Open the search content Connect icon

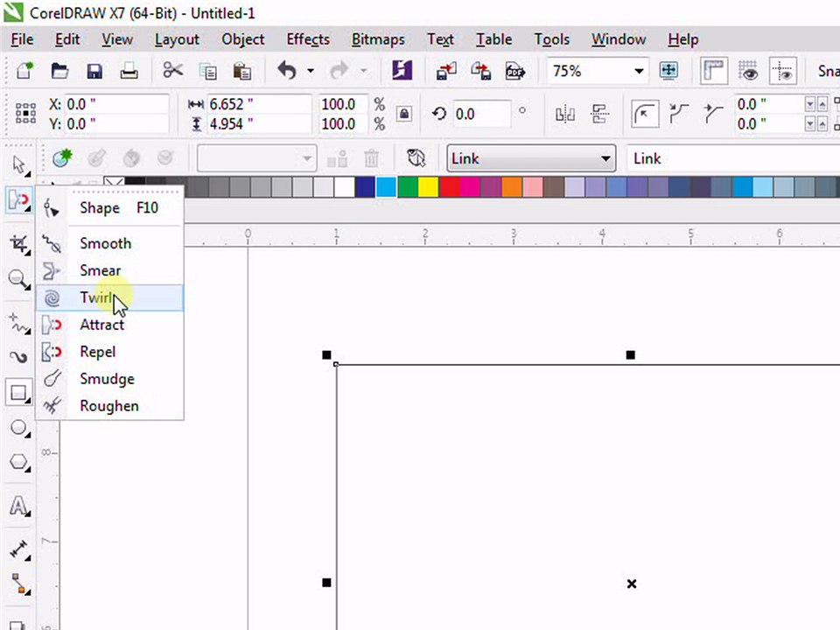(x=402, y=70)
